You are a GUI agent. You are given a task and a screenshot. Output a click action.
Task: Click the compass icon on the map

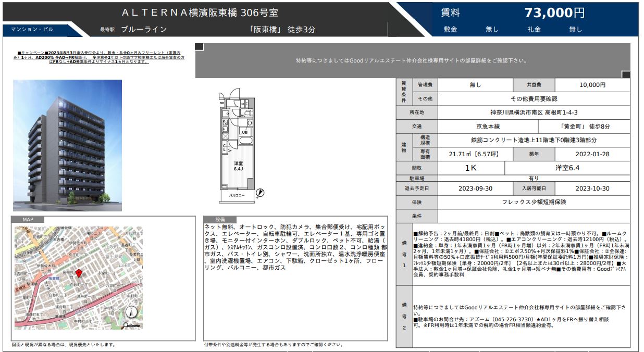(x=132, y=312)
